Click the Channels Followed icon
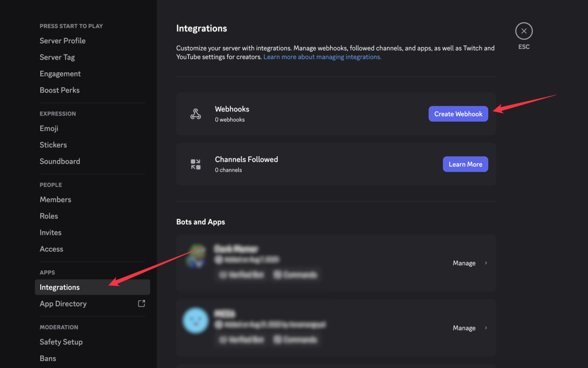 click(195, 164)
